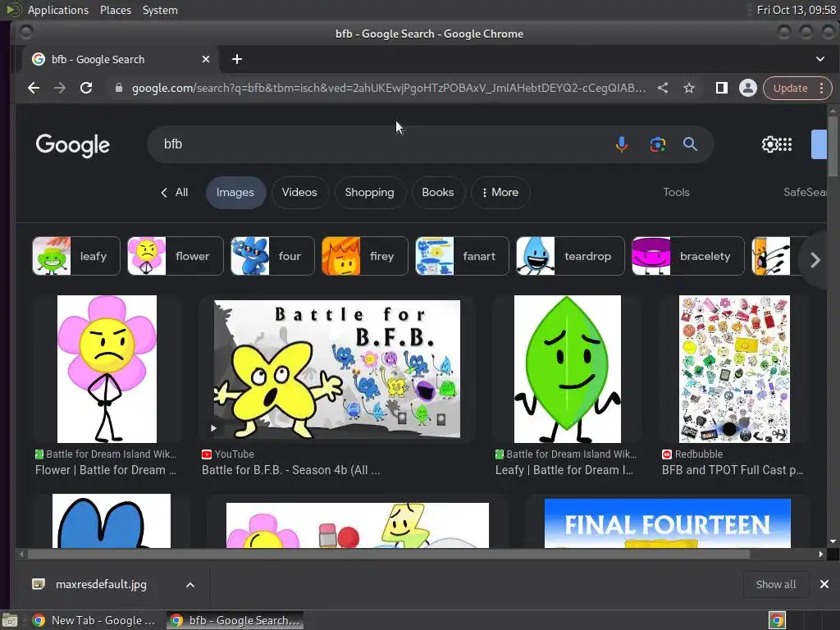Select the fanart suggestion chip

(x=462, y=256)
